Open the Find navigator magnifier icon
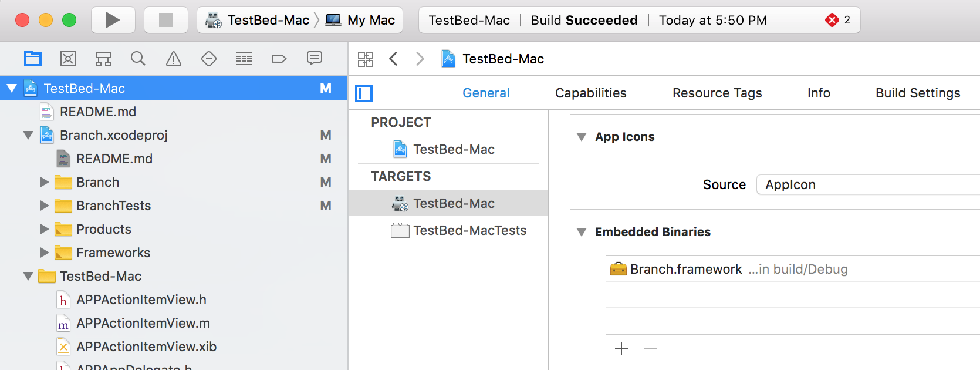 [x=138, y=59]
